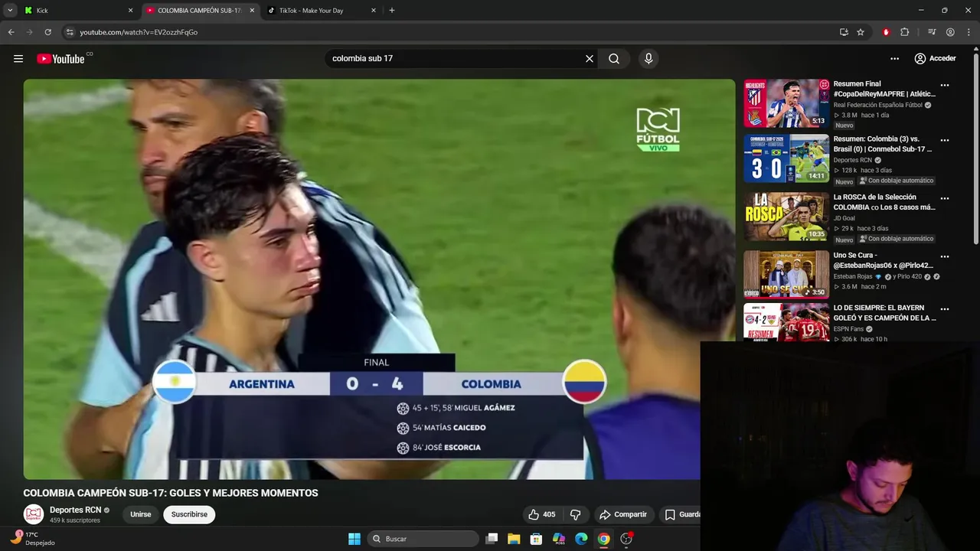
Task: Open the Resumen Final Copa del Rey thumbnail
Action: click(x=786, y=103)
